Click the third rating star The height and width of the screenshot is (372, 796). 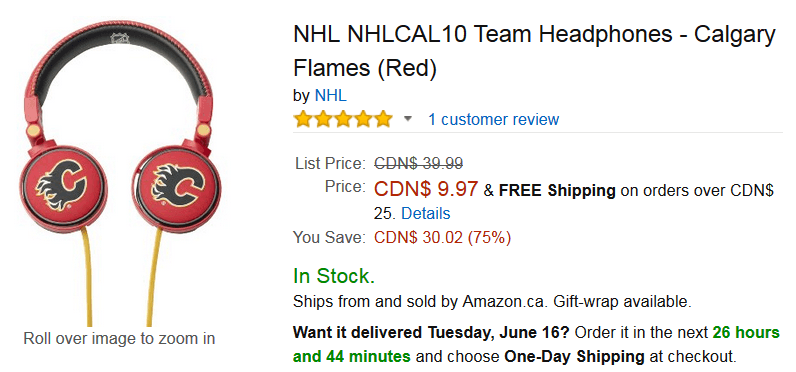pyautogui.click(x=343, y=119)
